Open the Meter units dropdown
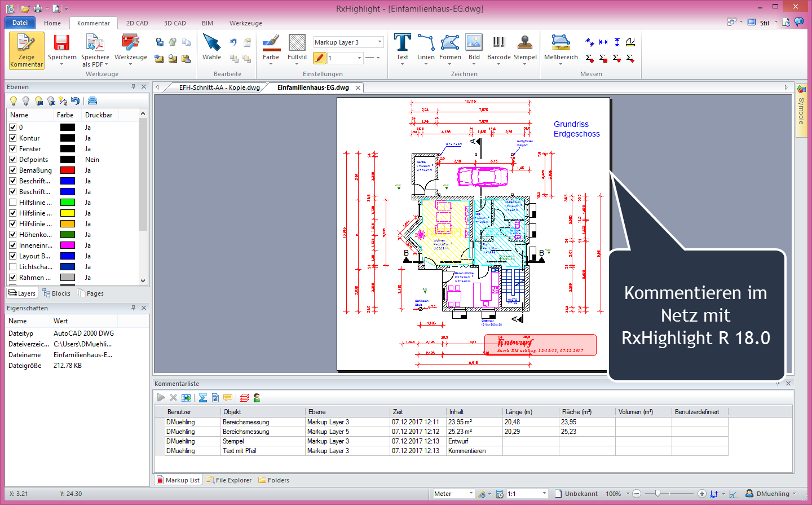812x505 pixels. click(x=471, y=494)
